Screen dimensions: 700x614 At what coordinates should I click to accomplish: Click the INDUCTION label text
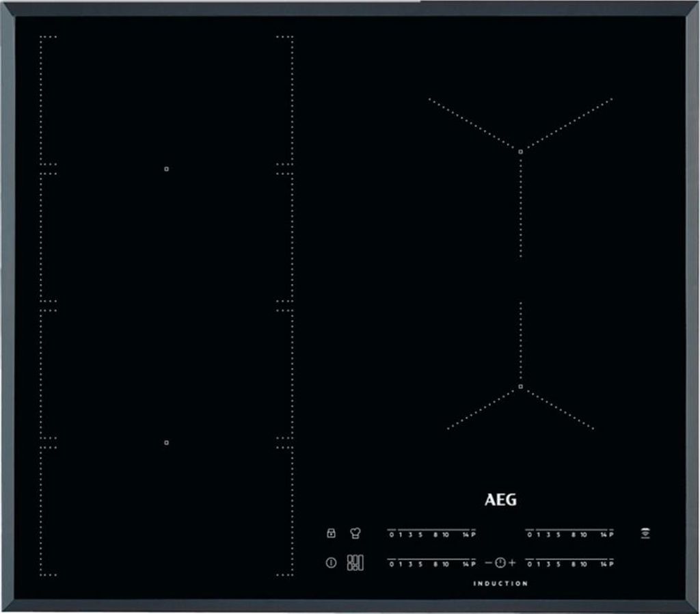click(x=500, y=583)
